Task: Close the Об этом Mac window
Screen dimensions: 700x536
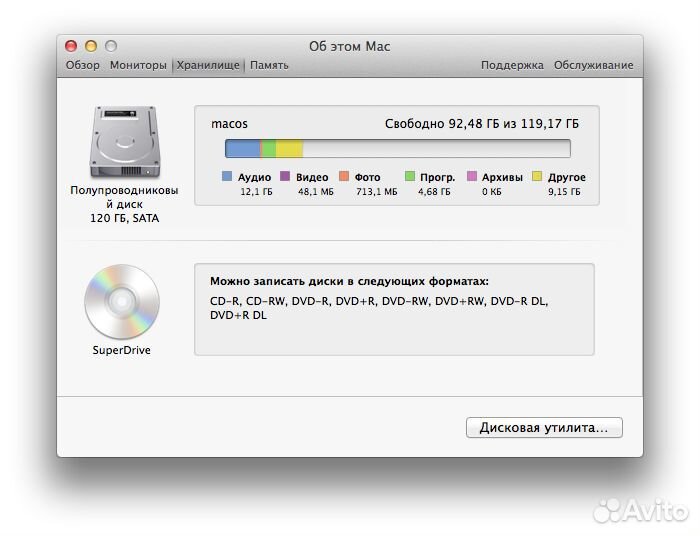Action: [71, 46]
